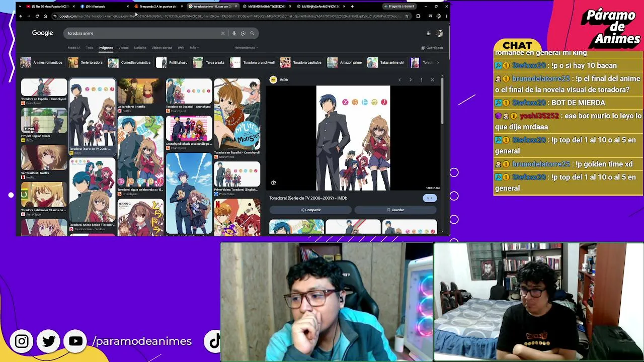Filter by the Toradora crunchyroll chip
644x362 pixels.
point(253,62)
